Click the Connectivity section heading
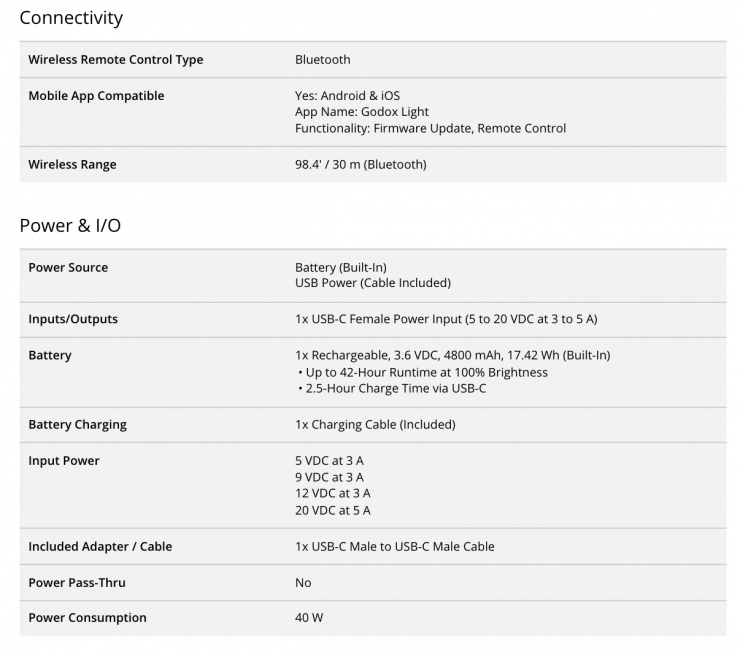The height and width of the screenshot is (655, 740). click(x=71, y=18)
